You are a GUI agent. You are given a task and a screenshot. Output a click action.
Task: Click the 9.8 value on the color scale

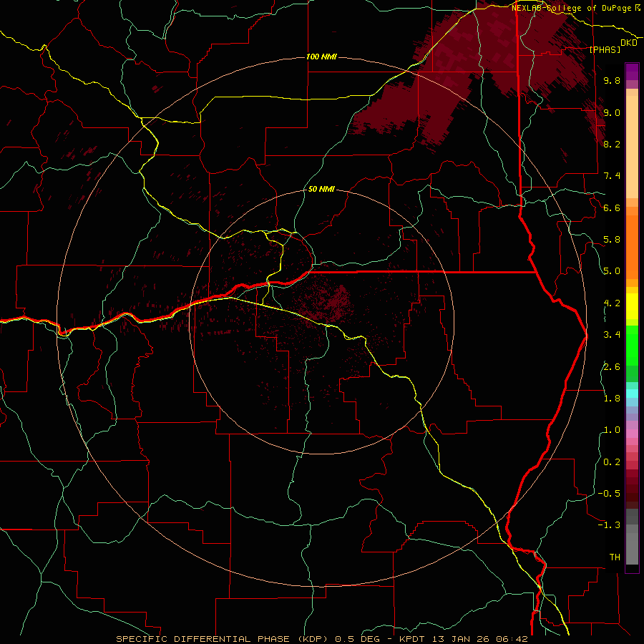pyautogui.click(x=612, y=80)
